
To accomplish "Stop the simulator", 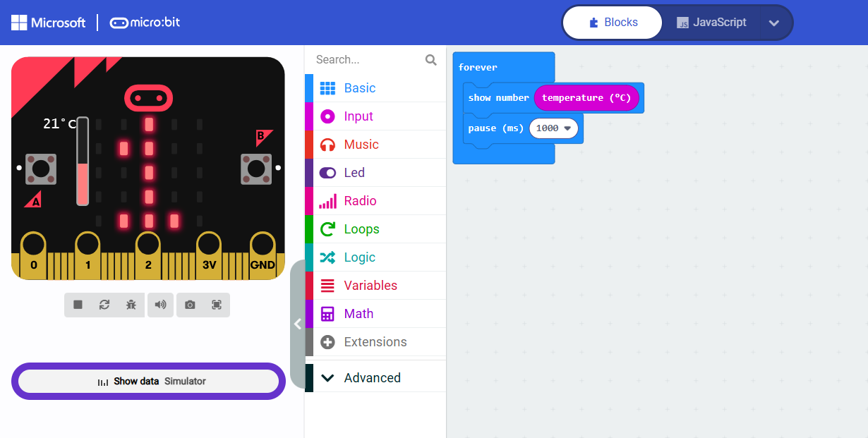I will [x=78, y=305].
